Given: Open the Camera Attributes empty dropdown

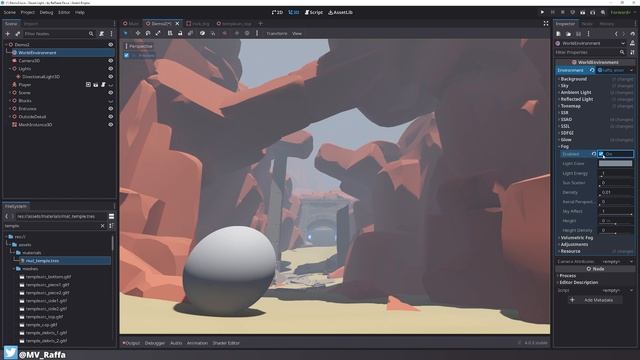Looking at the screenshot, I should point(616,261).
